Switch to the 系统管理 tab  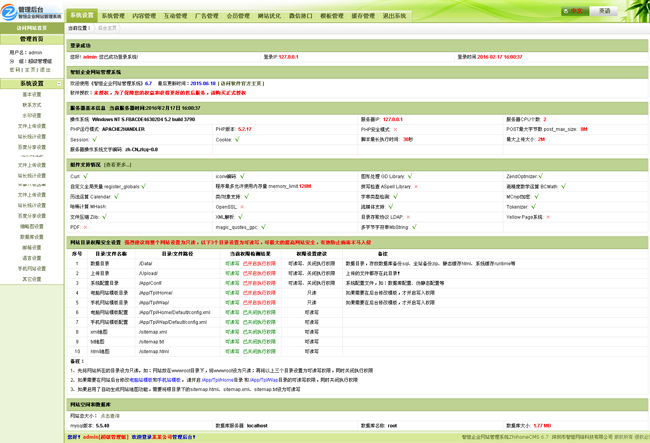pyautogui.click(x=113, y=16)
